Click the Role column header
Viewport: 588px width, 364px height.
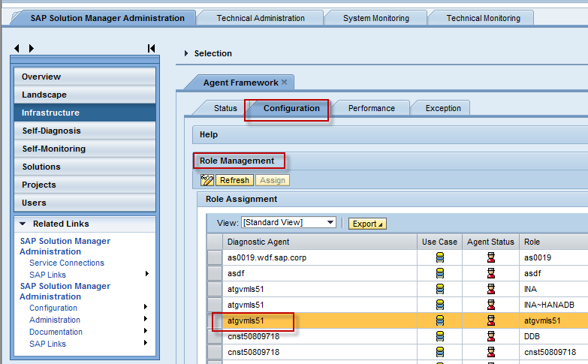click(553, 242)
